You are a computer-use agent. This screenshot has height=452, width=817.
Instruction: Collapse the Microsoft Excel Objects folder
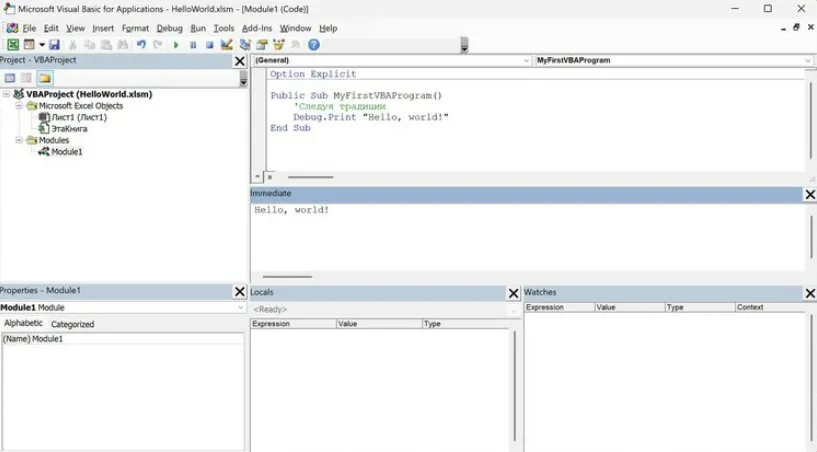tap(19, 105)
